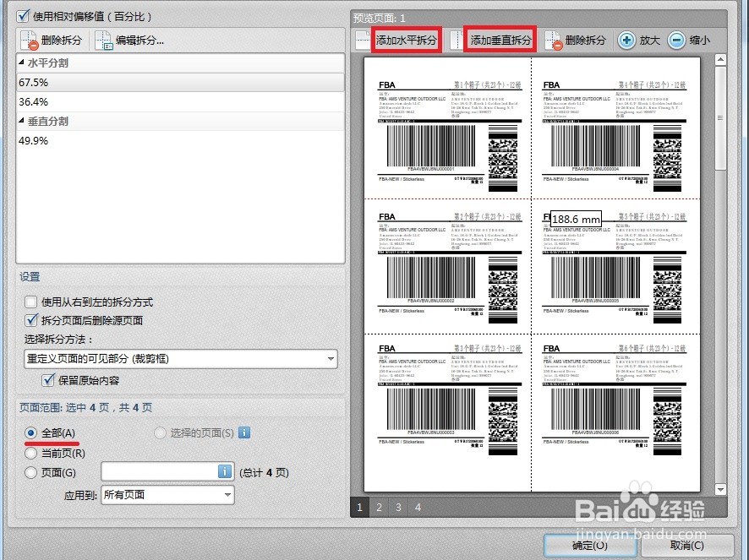The height and width of the screenshot is (560, 749).
Task: Click the delete split icon above the preview
Action: 553,40
